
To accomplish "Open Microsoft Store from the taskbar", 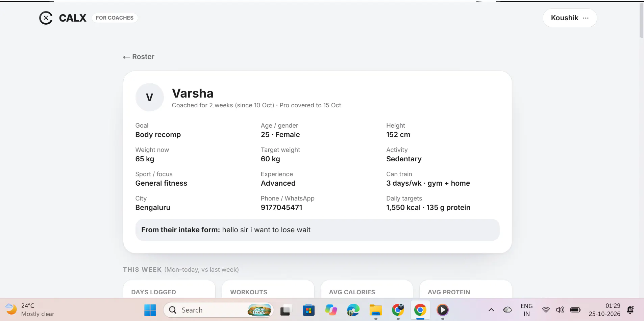I will coord(308,310).
